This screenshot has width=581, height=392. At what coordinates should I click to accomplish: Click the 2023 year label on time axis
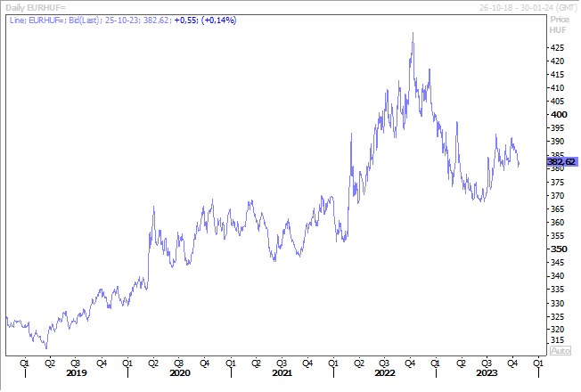tap(487, 372)
